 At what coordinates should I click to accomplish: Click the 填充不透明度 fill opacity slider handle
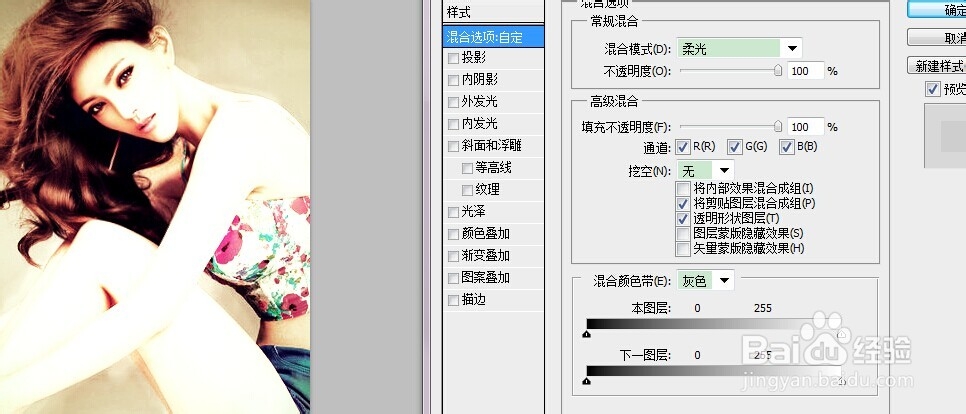(778, 126)
